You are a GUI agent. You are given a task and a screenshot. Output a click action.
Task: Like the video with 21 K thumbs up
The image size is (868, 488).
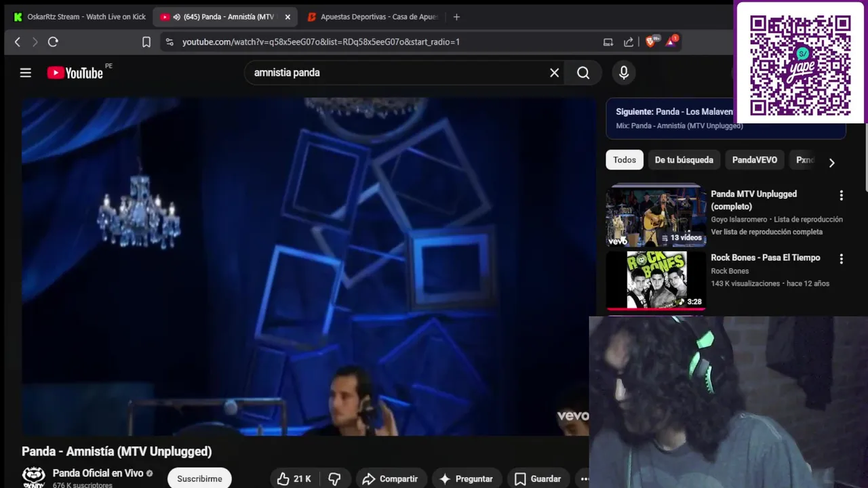pos(294,479)
